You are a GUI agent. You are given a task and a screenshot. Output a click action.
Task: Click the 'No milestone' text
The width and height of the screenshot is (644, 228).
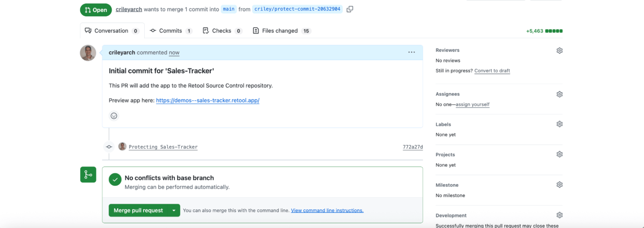[450, 195]
